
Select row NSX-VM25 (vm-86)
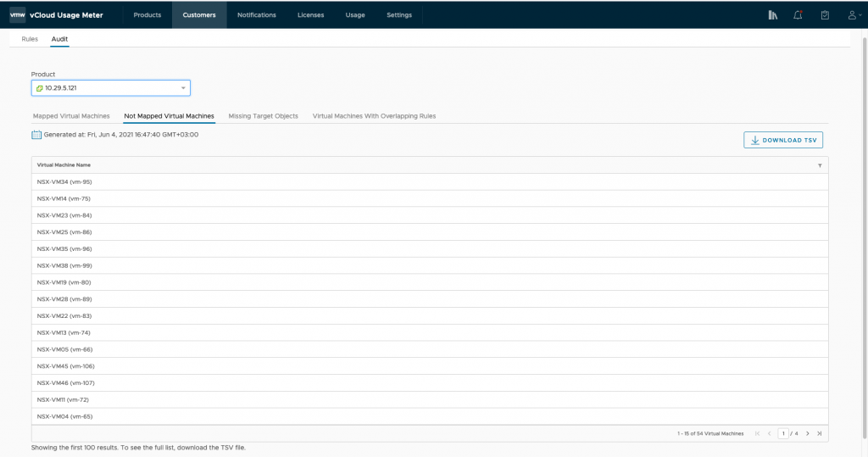click(x=430, y=232)
